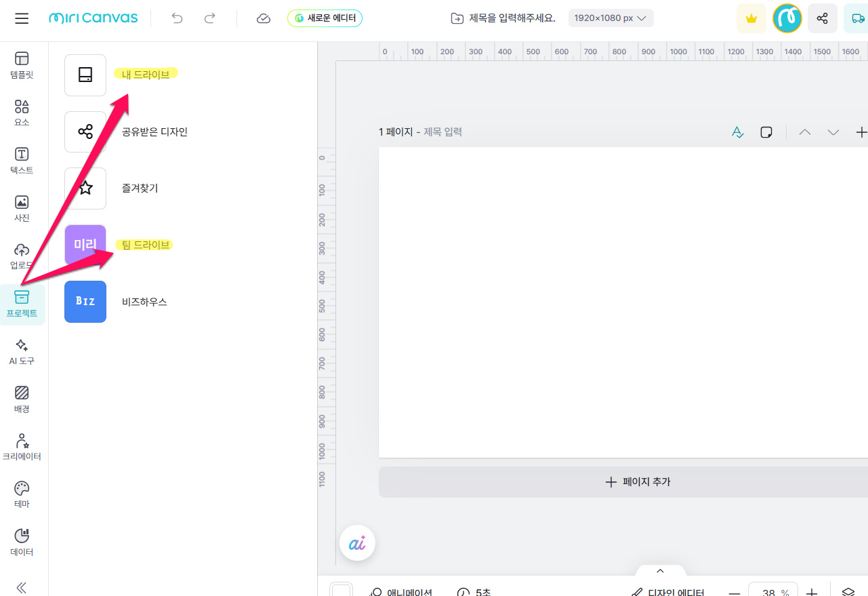The width and height of the screenshot is (868, 596).
Task: Collapse the left sidebar panel
Action: [22, 587]
